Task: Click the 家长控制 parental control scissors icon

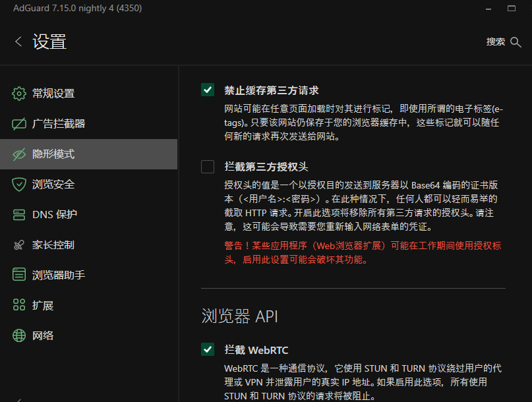Action: pyautogui.click(x=19, y=244)
